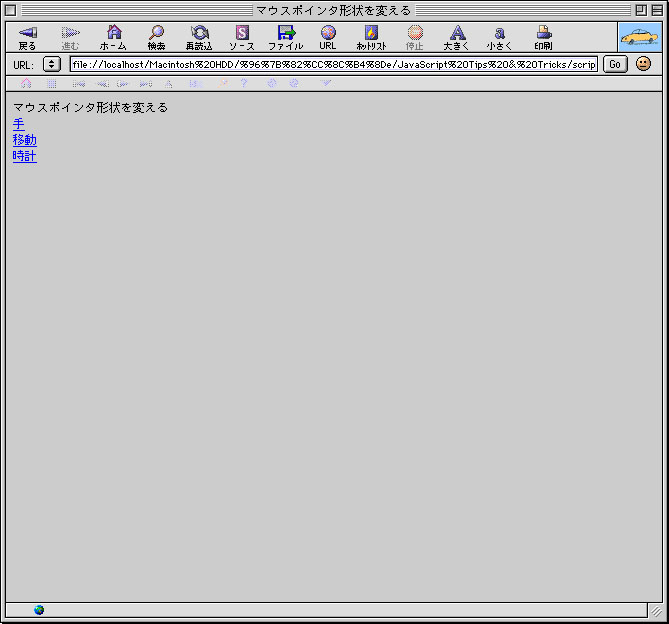669x624 pixels.
Task: Open the URL popup arrows menu
Action: (52, 64)
